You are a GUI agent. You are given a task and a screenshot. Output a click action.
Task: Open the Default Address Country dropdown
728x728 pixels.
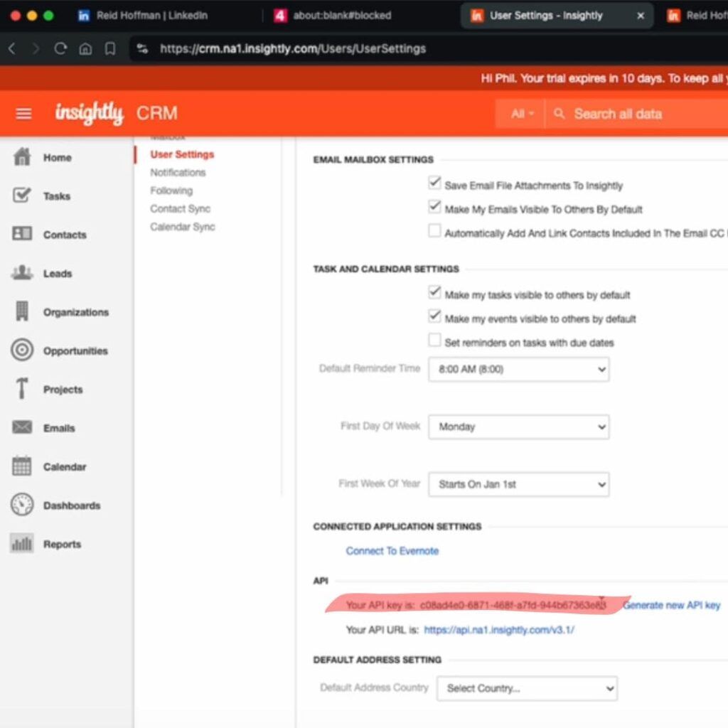pyautogui.click(x=527, y=688)
